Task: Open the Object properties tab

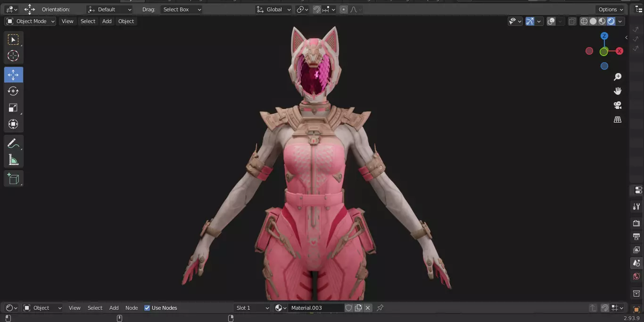Action: [x=636, y=309]
